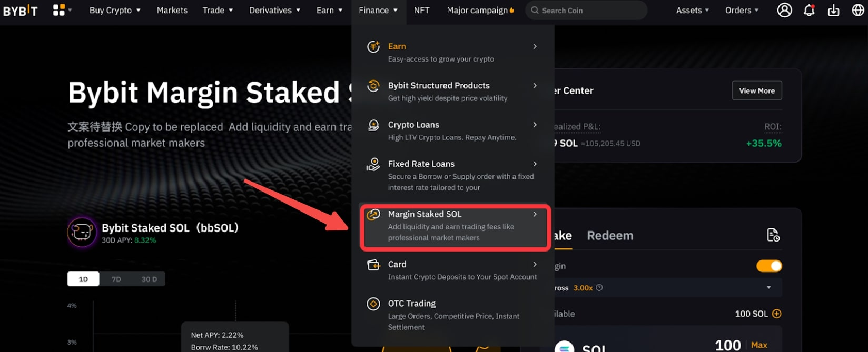Screen dimensions: 868x352
Task: Select Margin Staked SOL menu entry
Action: pyautogui.click(x=456, y=227)
